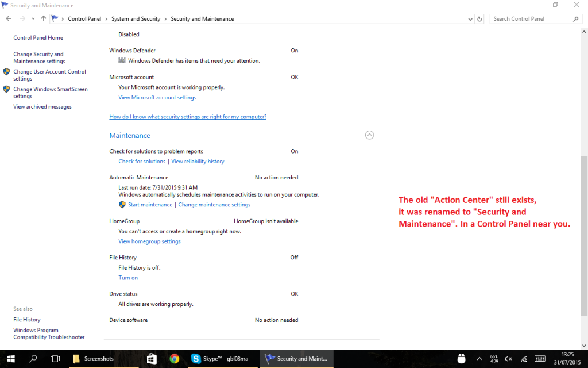The image size is (588, 368).
Task: Open View reliability history
Action: click(x=198, y=162)
